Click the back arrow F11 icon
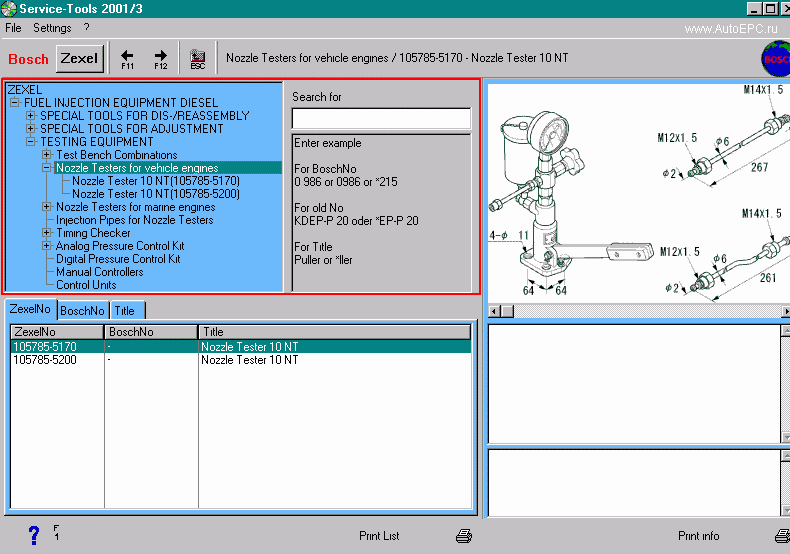This screenshot has width=790, height=554. tap(127, 59)
